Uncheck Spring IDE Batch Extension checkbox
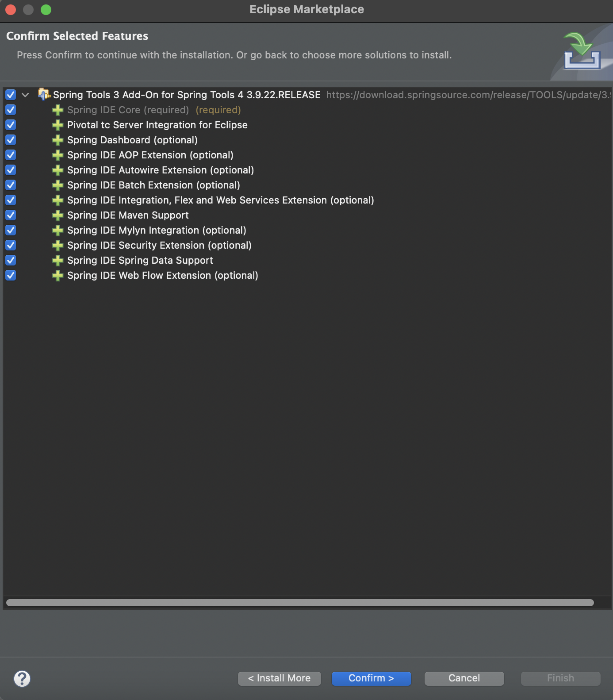Image resolution: width=613 pixels, height=700 pixels. click(11, 185)
